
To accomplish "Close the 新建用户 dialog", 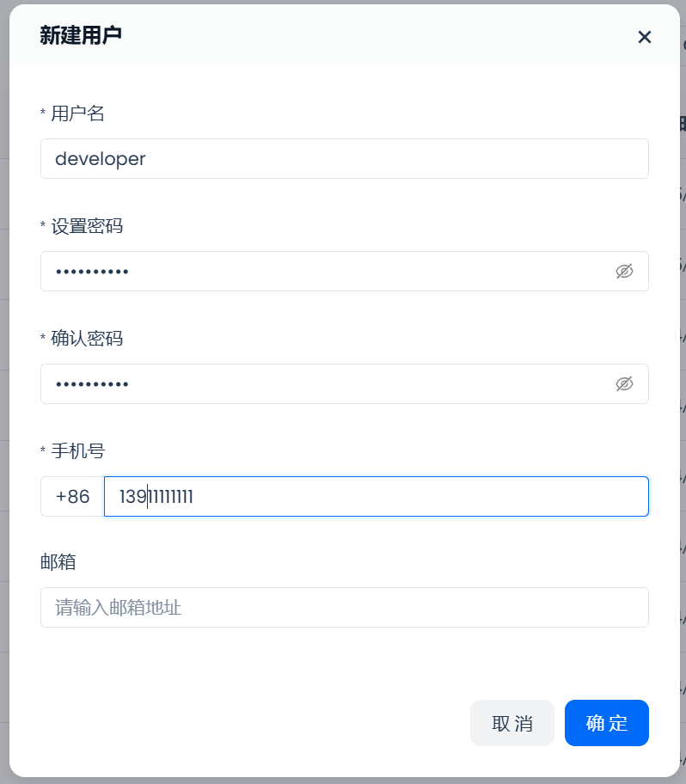I will (x=645, y=37).
